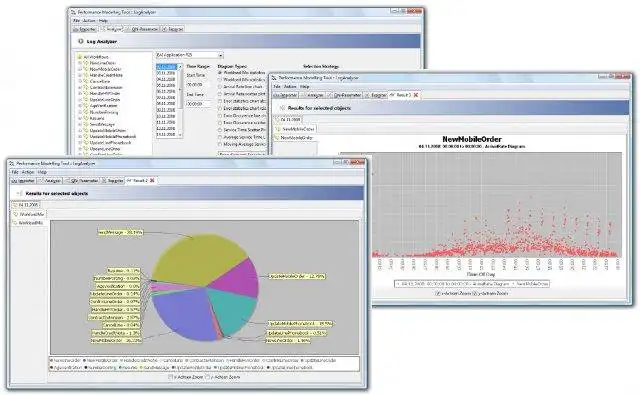This screenshot has width=640, height=395.
Task: Click the SendMessage workflow icon in tree
Action: pos(86,124)
